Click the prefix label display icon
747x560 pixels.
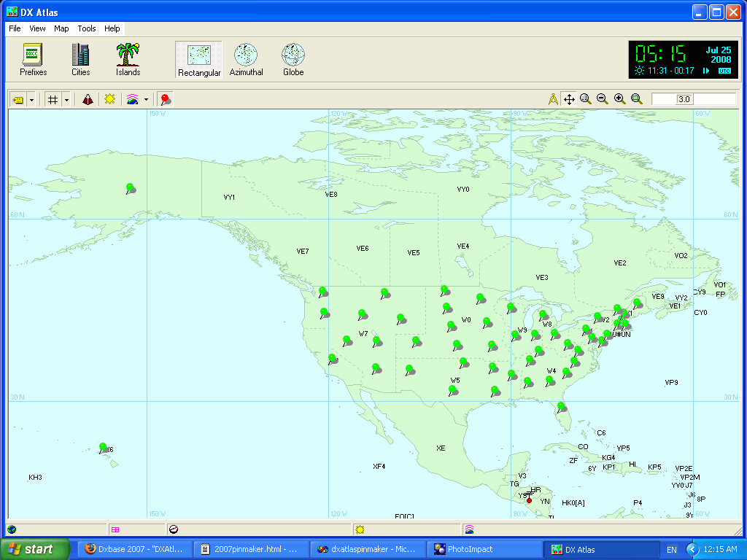coord(19,99)
